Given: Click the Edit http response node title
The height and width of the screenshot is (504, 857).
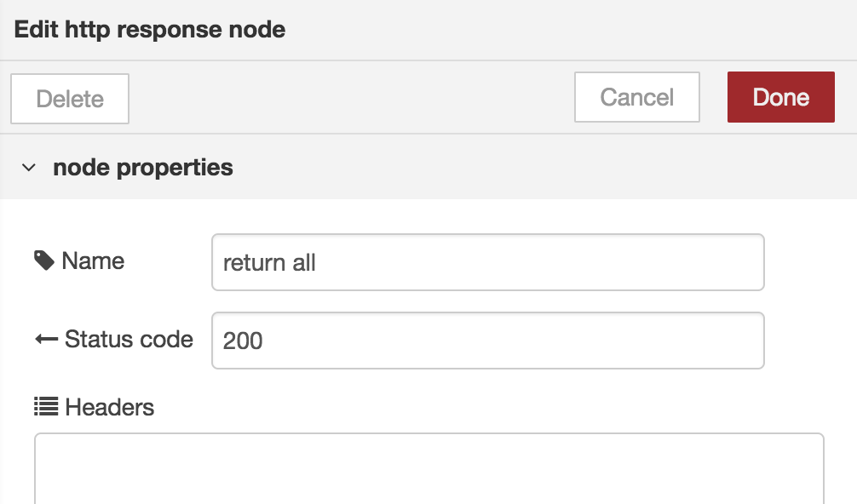Looking at the screenshot, I should tap(150, 30).
